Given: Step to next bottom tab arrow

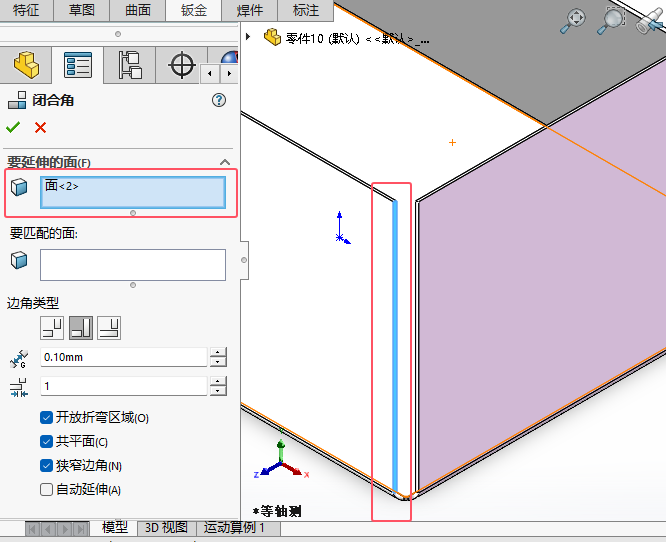Looking at the screenshot, I should tap(65, 530).
